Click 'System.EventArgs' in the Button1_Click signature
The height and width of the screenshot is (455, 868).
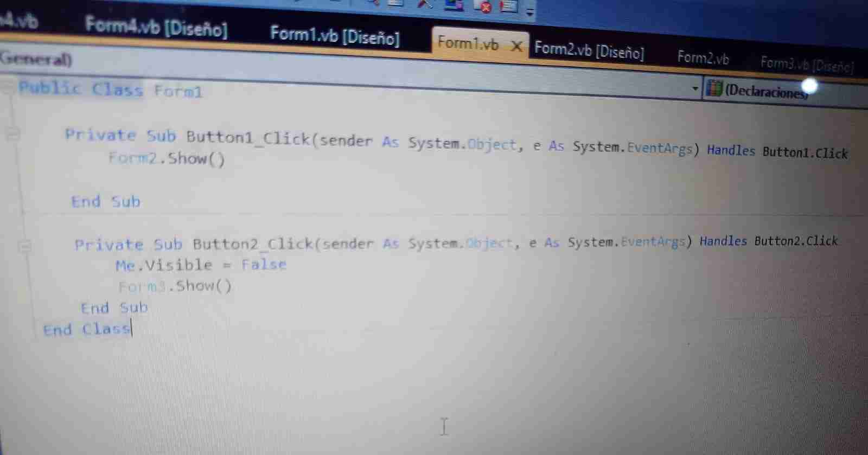pyautogui.click(x=633, y=148)
